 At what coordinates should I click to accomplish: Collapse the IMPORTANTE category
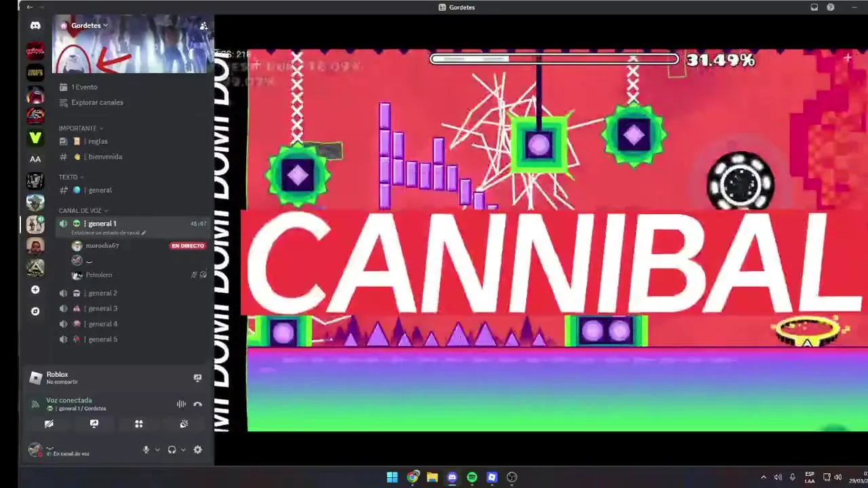click(81, 128)
